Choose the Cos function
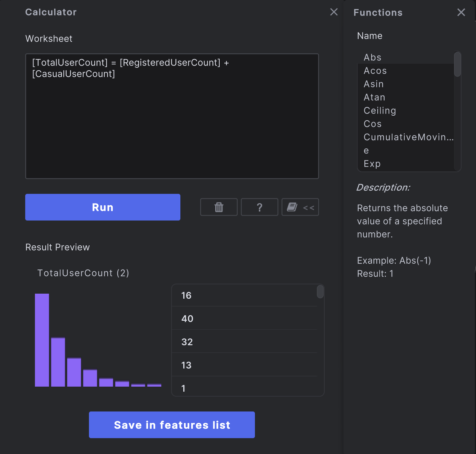 (x=406, y=124)
